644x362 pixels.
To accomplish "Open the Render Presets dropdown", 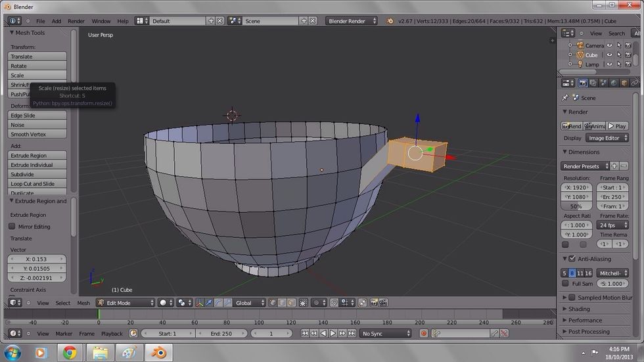I will click(586, 166).
